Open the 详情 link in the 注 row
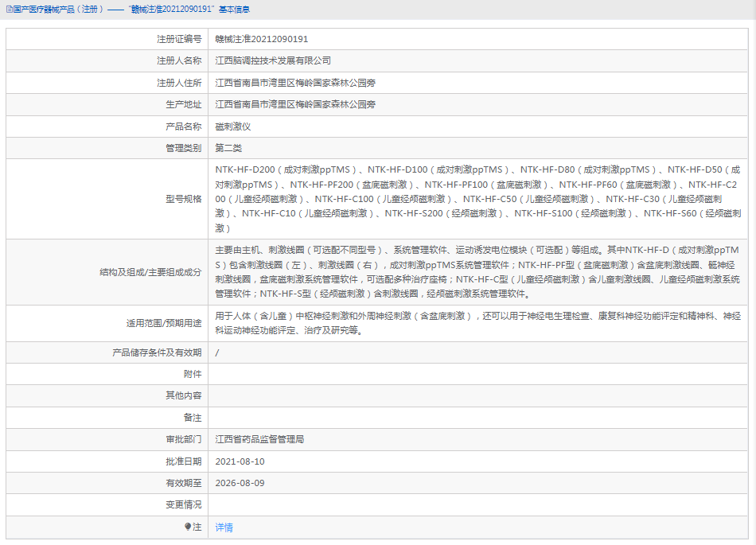Viewport: 756px width, 545px height. coord(223,526)
